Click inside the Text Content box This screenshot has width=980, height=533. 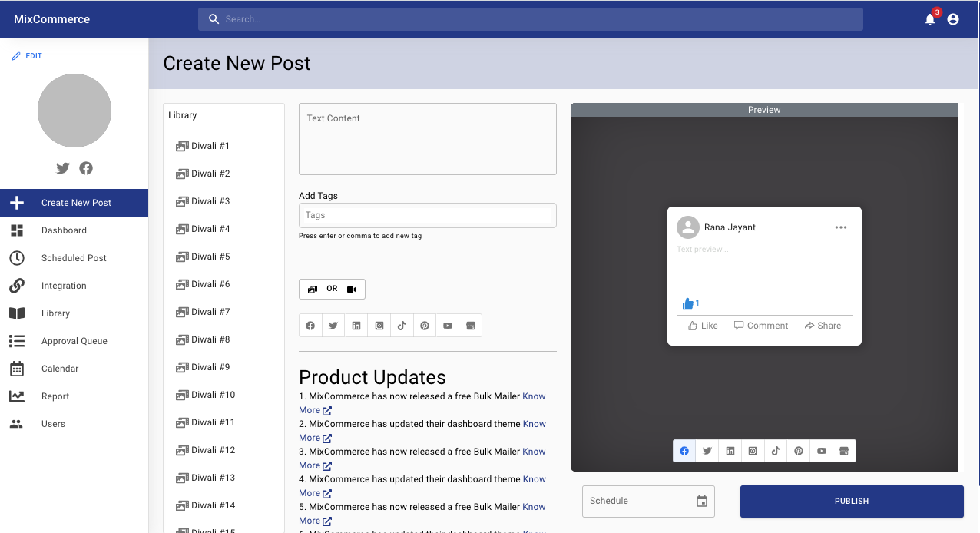[428, 139]
